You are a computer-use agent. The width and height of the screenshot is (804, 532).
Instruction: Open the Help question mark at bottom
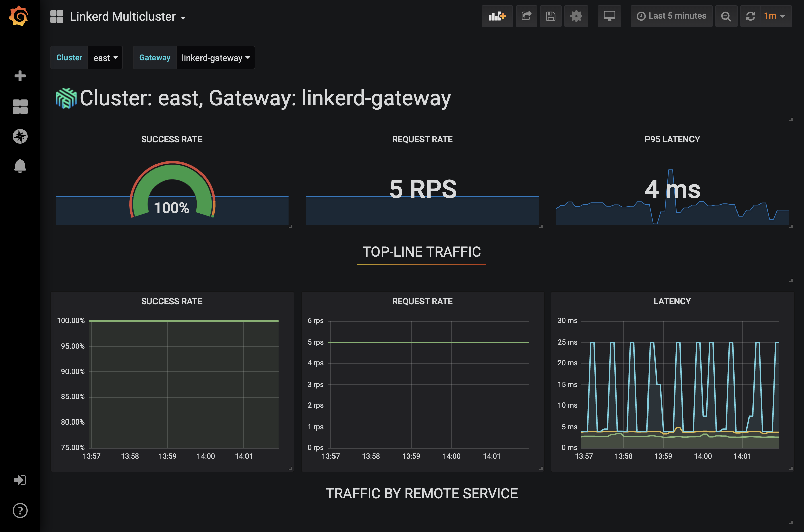point(20,510)
